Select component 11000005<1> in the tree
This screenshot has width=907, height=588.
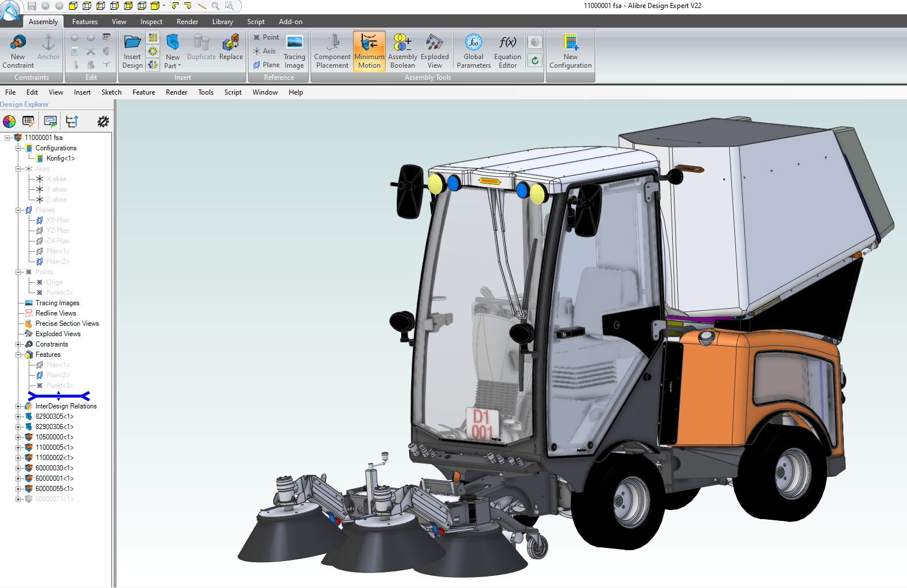point(55,447)
